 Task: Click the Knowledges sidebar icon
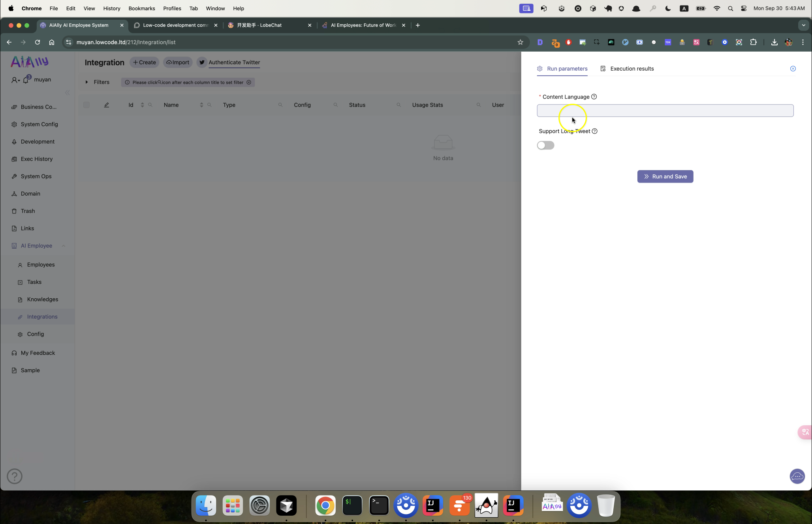[x=21, y=299]
